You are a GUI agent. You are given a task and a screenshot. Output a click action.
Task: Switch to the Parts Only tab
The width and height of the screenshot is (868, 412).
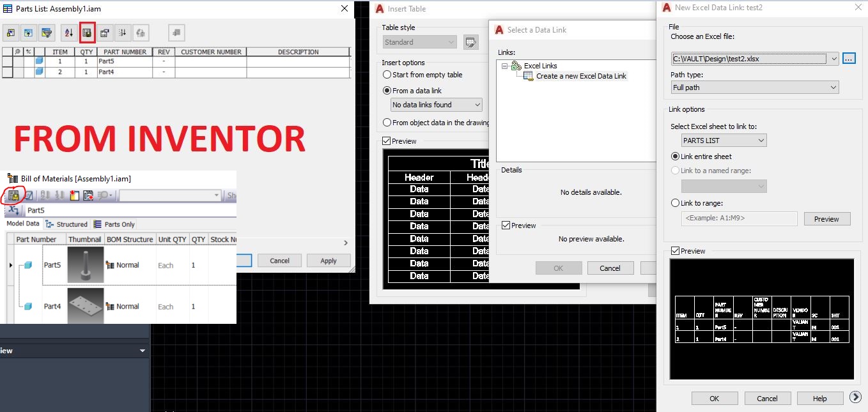pos(118,224)
